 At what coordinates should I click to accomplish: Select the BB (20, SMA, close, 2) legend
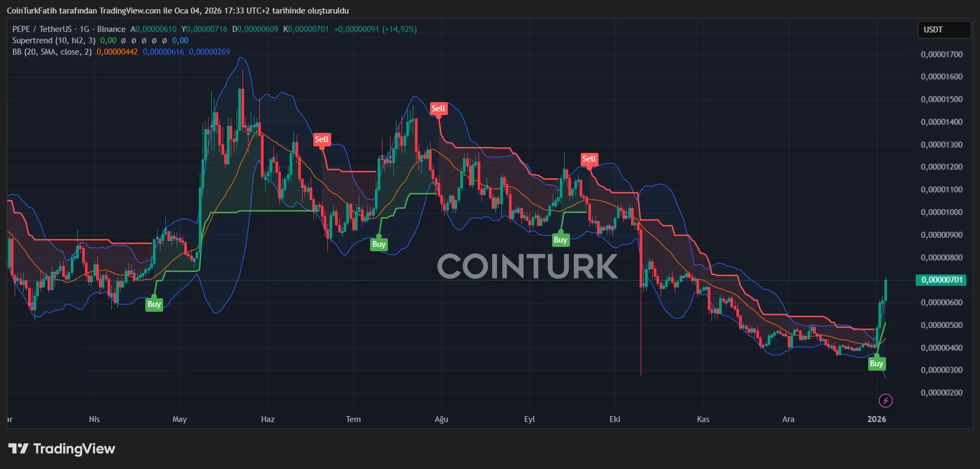(x=52, y=52)
